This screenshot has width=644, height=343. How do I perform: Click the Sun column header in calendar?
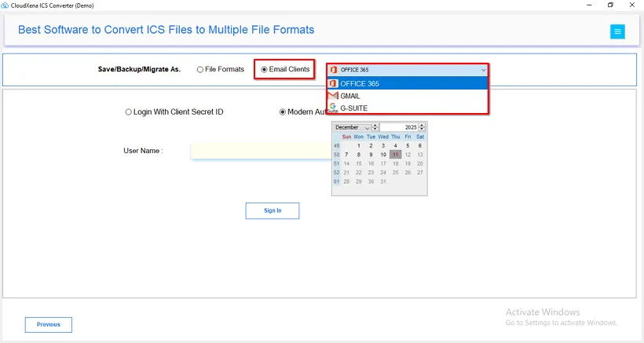coord(346,137)
